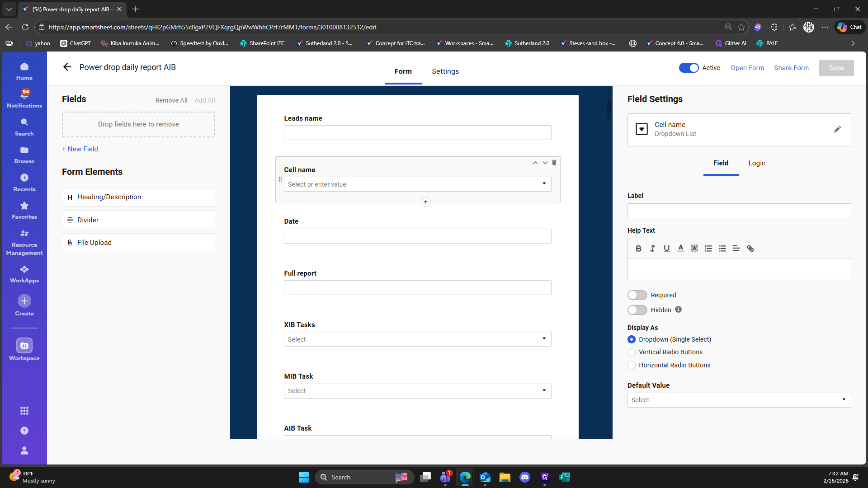Click the back arrow next to form title
The image size is (868, 488).
[x=67, y=67]
